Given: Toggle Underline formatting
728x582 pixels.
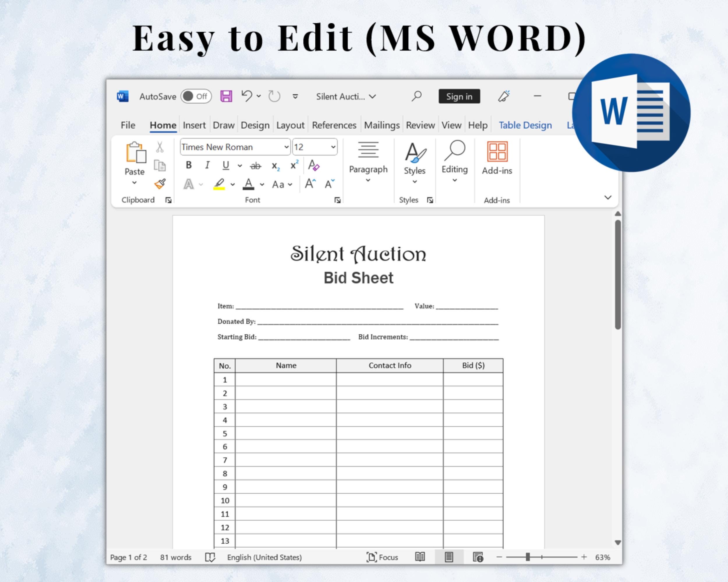Looking at the screenshot, I should tap(226, 165).
